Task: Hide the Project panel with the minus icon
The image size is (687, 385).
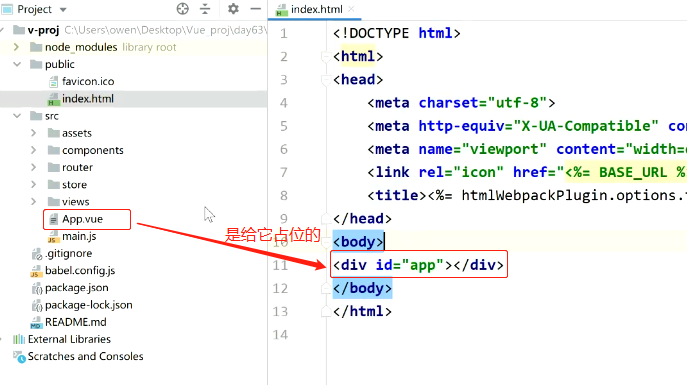Action: (255, 9)
